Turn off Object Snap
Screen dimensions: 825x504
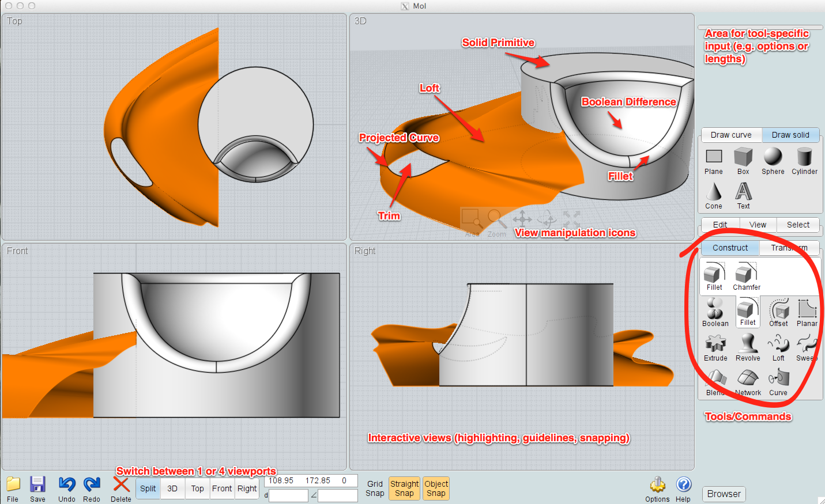pyautogui.click(x=436, y=488)
